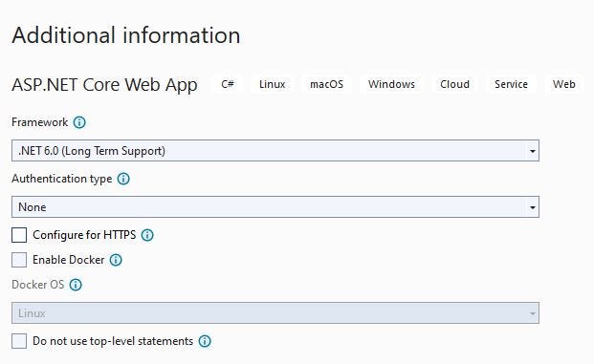
Task: Check the Enable Docker checkbox
Action: point(19,260)
